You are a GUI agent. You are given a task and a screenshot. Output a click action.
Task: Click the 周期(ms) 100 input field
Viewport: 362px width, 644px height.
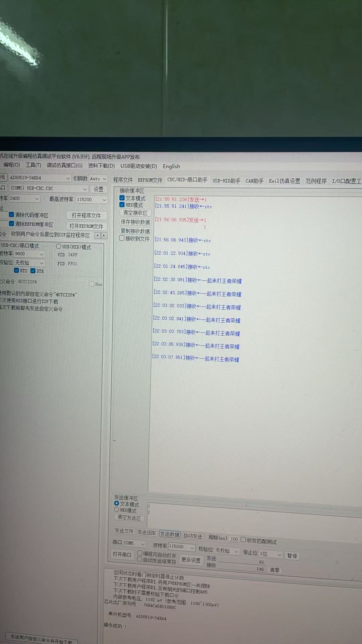[234, 539]
